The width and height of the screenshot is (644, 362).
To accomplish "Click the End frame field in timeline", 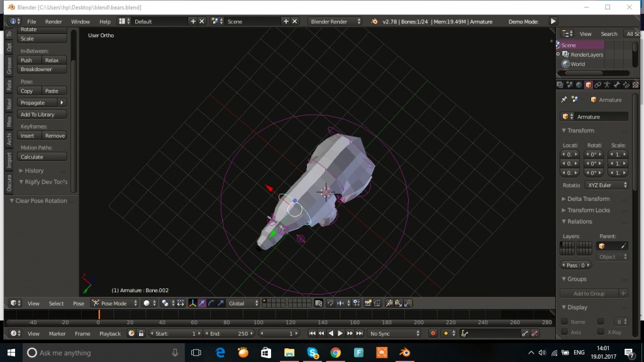I will point(229,334).
